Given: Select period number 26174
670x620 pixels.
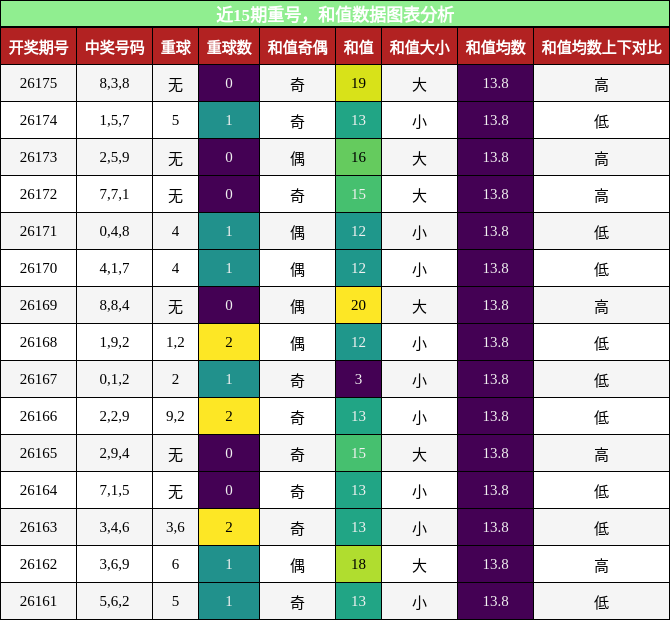Looking at the screenshot, I should point(38,120).
